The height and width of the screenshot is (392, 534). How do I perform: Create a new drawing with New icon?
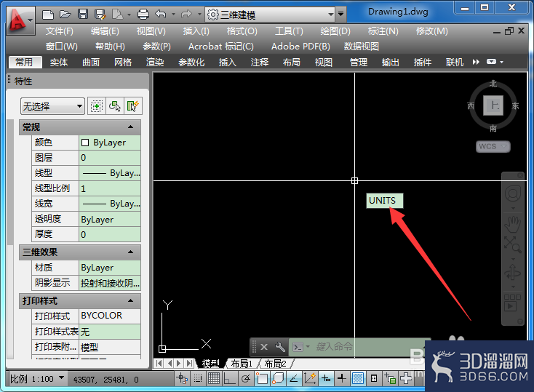(x=48, y=15)
